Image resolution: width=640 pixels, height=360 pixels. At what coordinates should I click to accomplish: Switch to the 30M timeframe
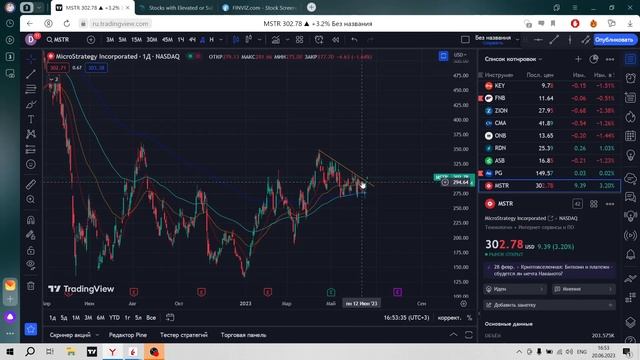(152, 40)
